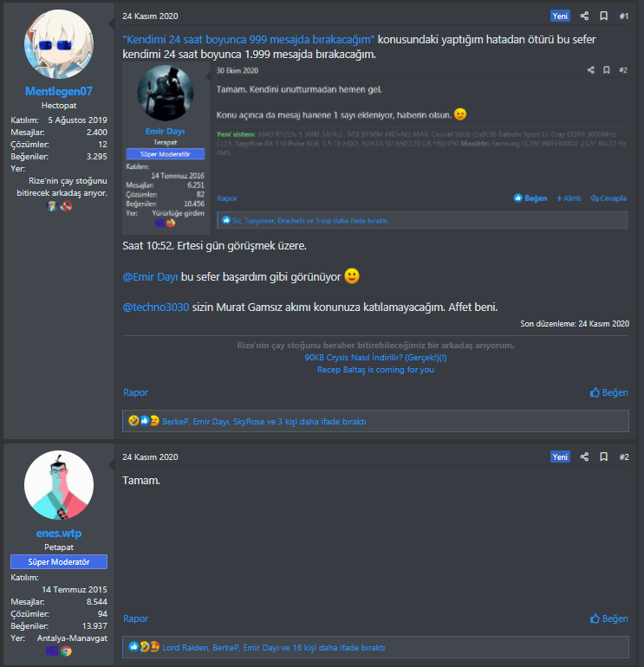
Task: Open Mentlegen07's avatar image
Action: pyautogui.click(x=59, y=44)
